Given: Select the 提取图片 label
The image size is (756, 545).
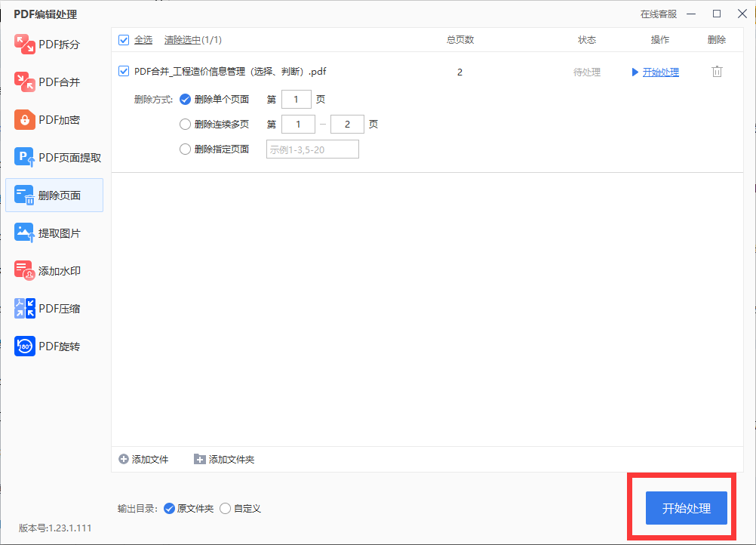Looking at the screenshot, I should [60, 233].
